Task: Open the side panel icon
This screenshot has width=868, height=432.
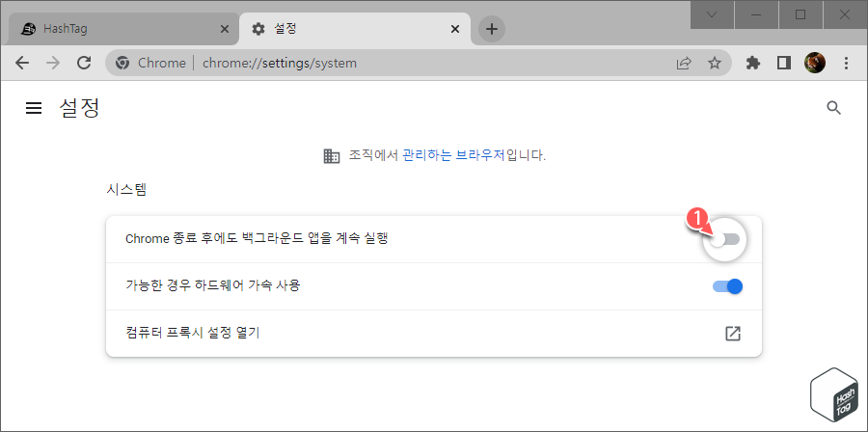Action: click(x=784, y=63)
